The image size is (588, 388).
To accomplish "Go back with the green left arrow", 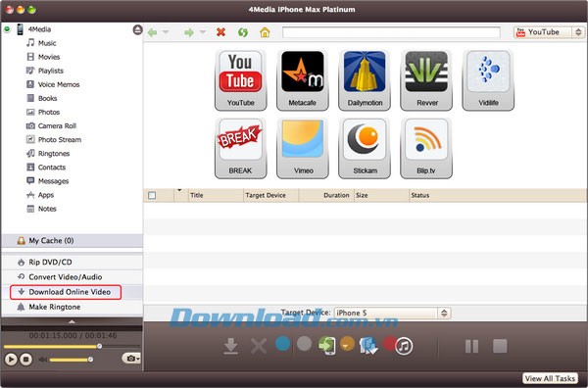I will (152, 32).
